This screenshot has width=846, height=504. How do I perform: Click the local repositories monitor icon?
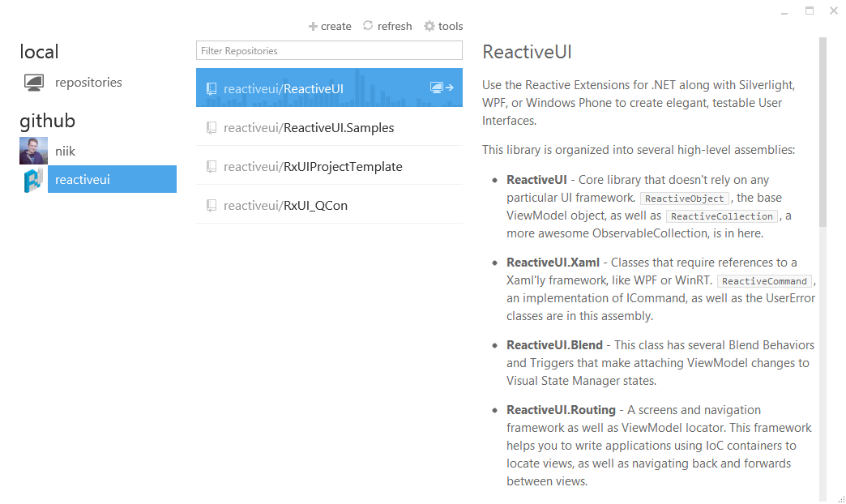click(33, 83)
